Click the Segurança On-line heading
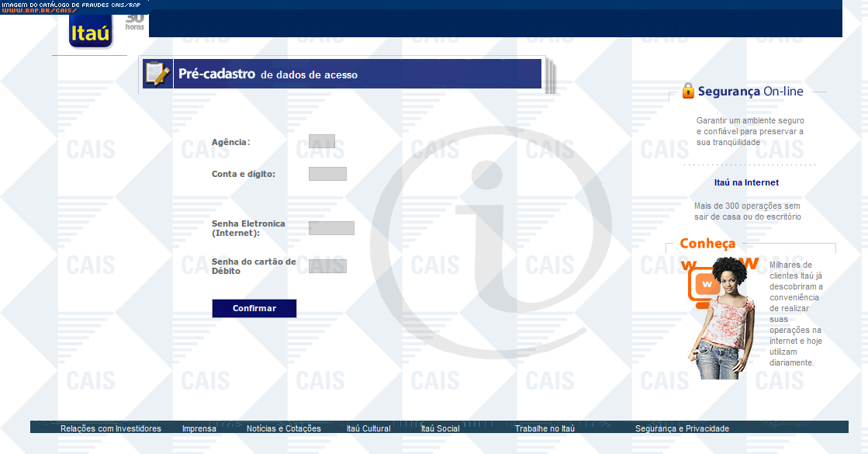This screenshot has width=868, height=454. 750,92
